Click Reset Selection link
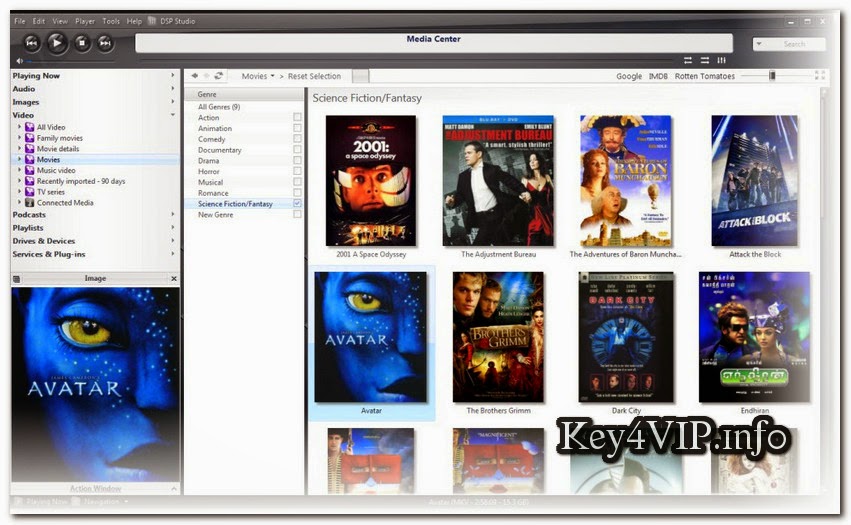 click(314, 76)
